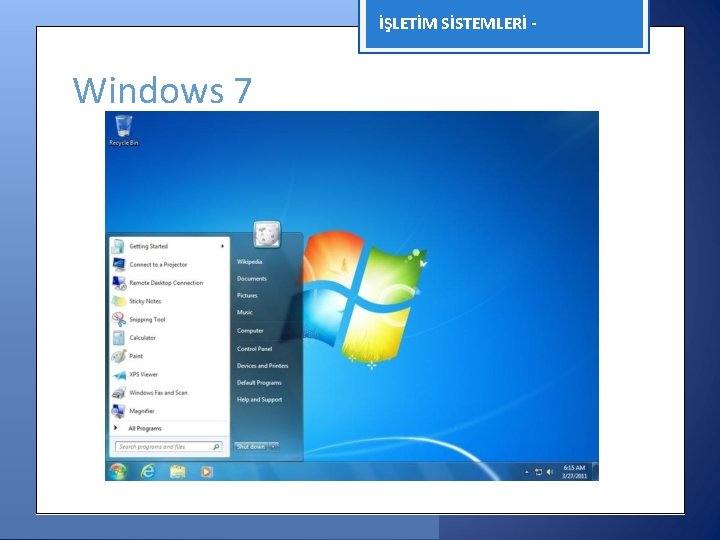Viewport: 720px width, 540px height.
Task: Open Music from Start menu
Action: coord(245,312)
